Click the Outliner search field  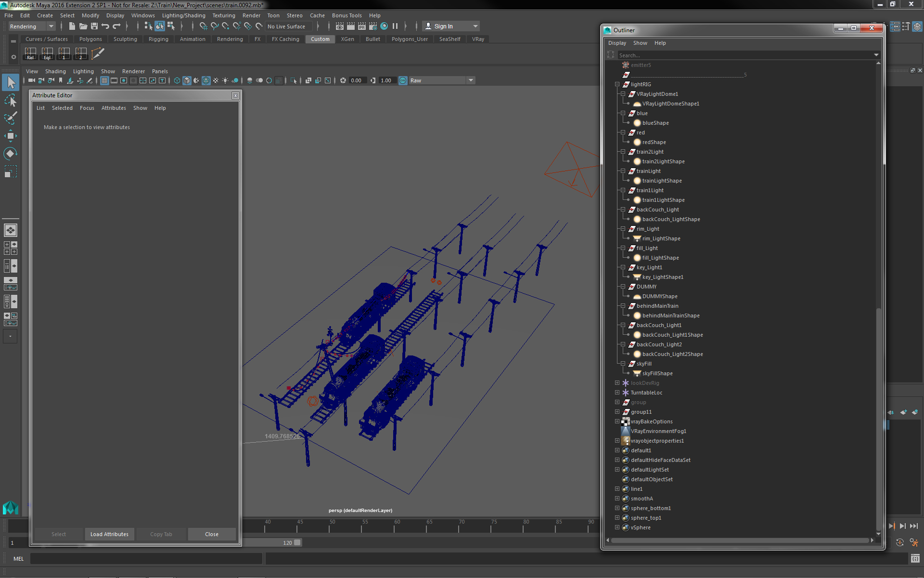749,55
